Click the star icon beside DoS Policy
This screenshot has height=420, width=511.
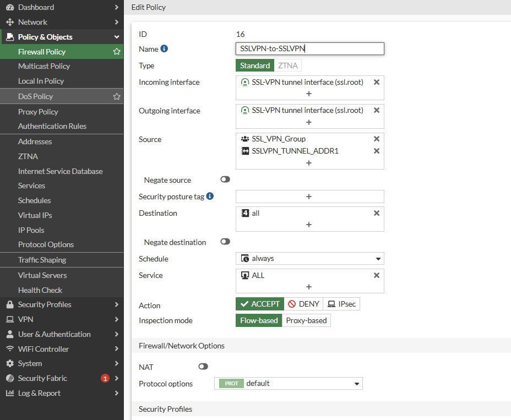[x=117, y=96]
